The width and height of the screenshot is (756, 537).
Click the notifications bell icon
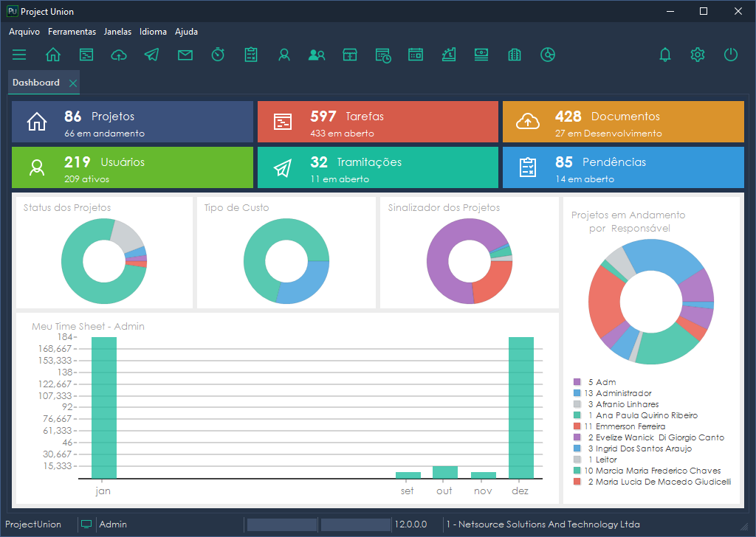[665, 55]
